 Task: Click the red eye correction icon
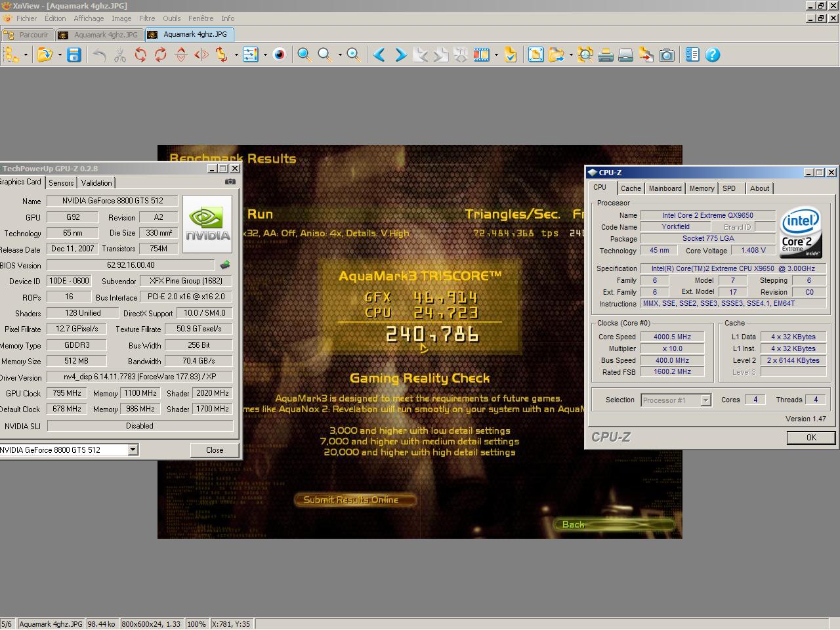tap(280, 55)
